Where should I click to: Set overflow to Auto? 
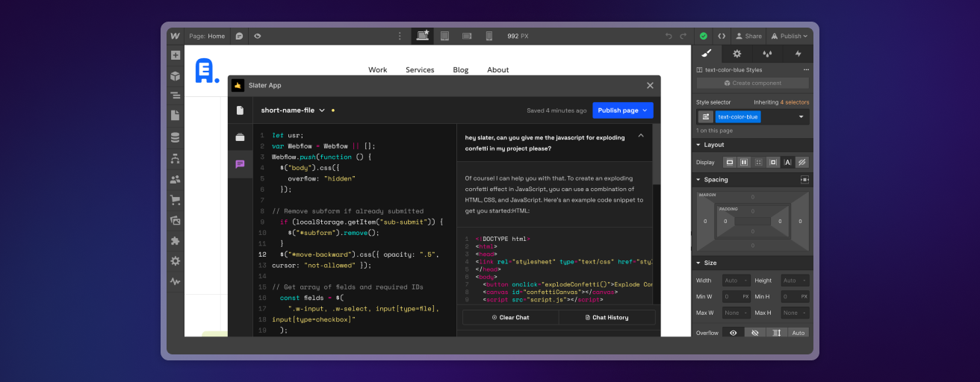[798, 333]
